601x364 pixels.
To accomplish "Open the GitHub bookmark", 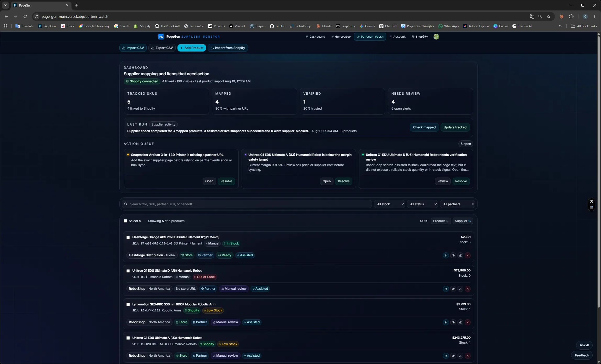I will [x=277, y=26].
